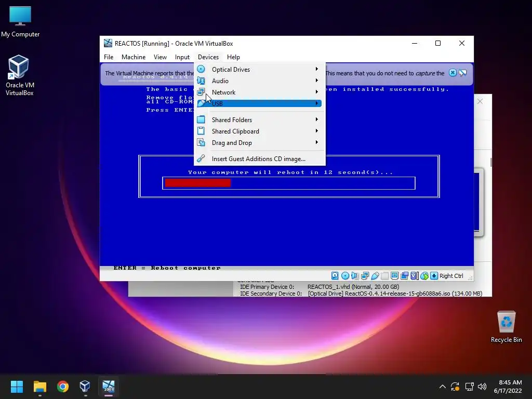The height and width of the screenshot is (399, 532).
Task: Click the Network adapters icon in menu
Action: (x=201, y=92)
